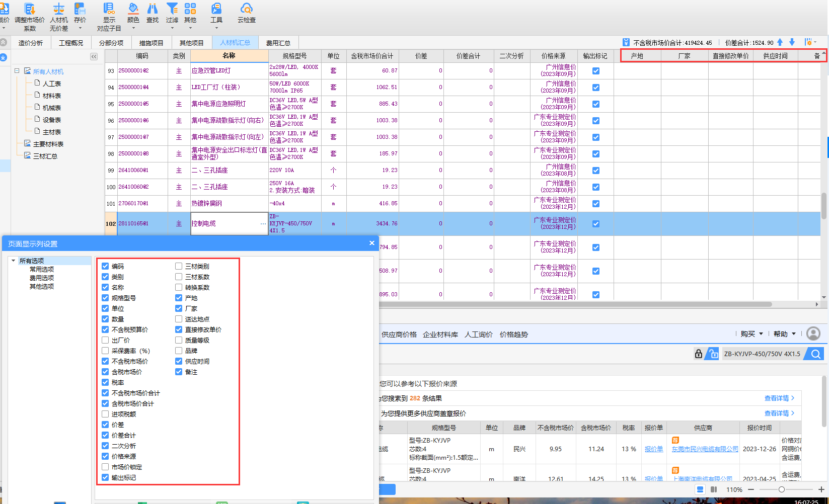Open the 存价 dropdown arrow
The width and height of the screenshot is (829, 504).
(80, 28)
